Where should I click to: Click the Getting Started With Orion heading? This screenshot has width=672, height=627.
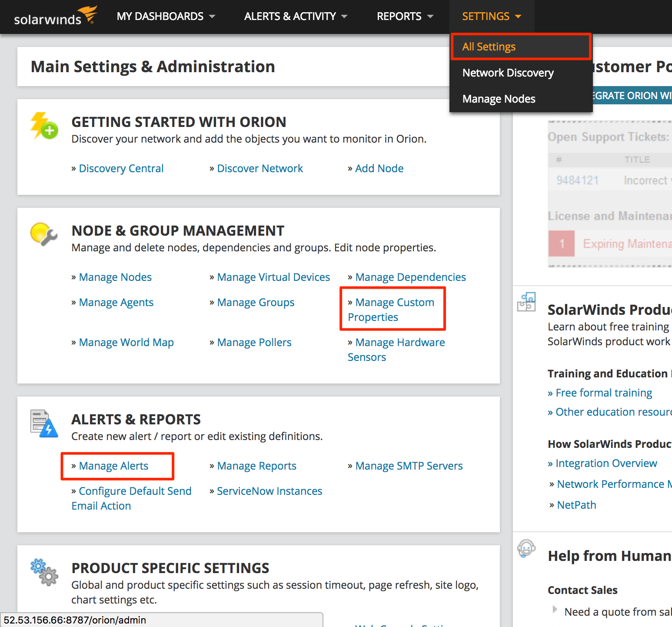pyautogui.click(x=179, y=122)
